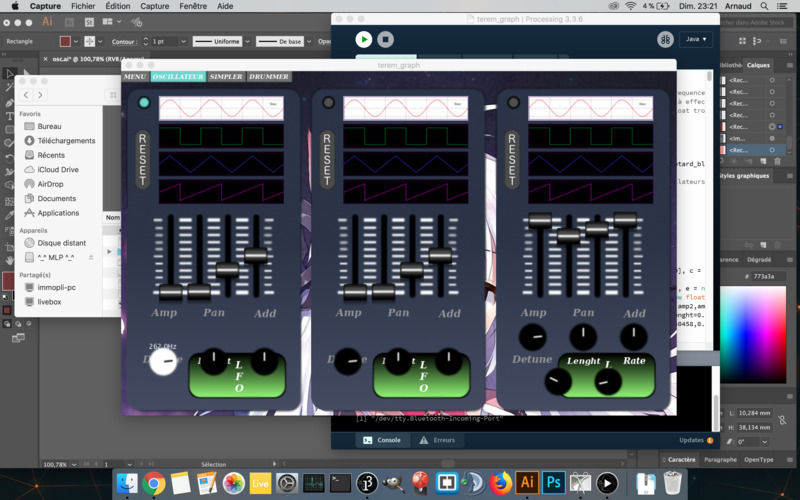This screenshot has width=800, height=500.
Task: Click the third oscillator Detune knob
Action: (x=533, y=338)
